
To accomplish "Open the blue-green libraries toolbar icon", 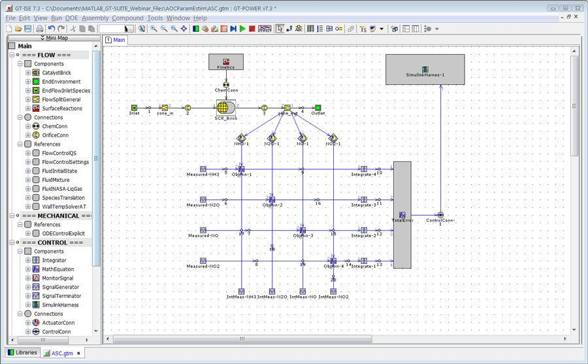I will click(196, 29).
